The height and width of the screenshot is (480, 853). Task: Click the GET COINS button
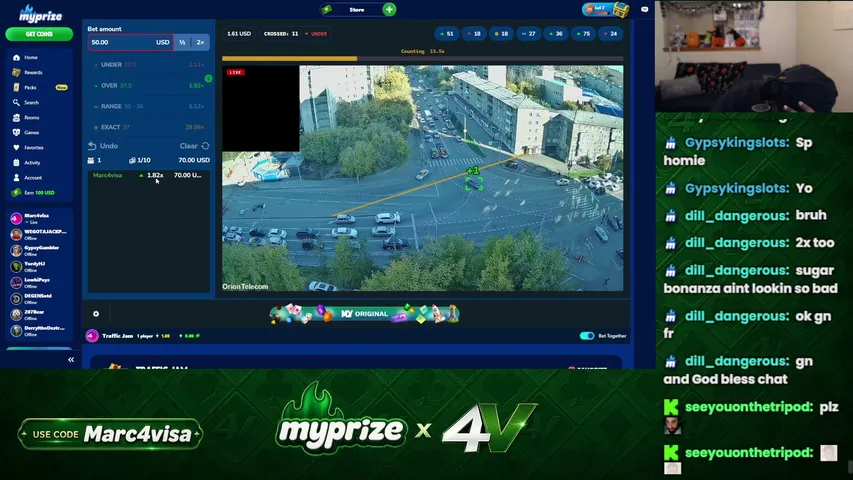(39, 34)
